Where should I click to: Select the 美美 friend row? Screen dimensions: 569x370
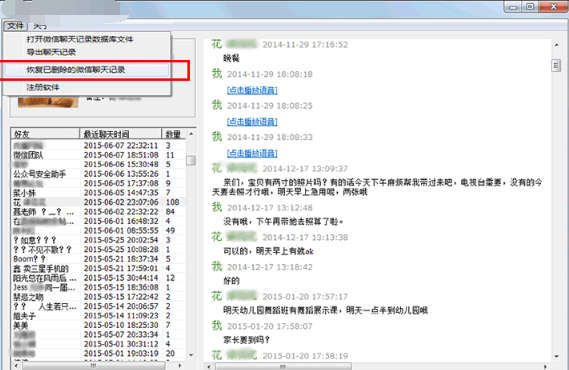(98, 325)
